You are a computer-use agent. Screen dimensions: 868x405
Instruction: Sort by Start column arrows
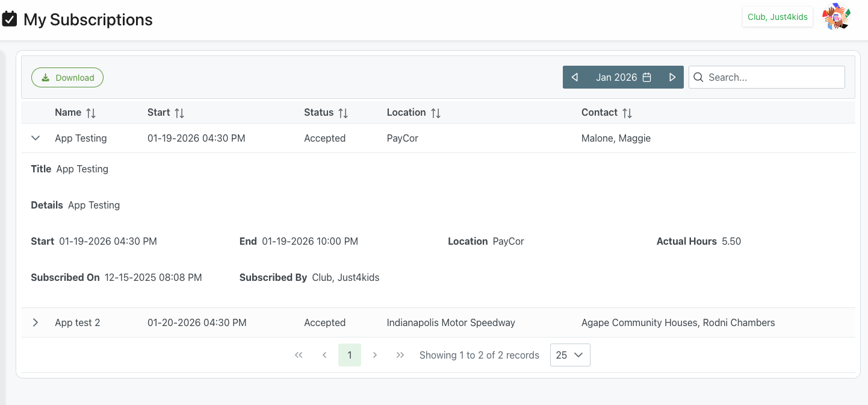point(179,113)
